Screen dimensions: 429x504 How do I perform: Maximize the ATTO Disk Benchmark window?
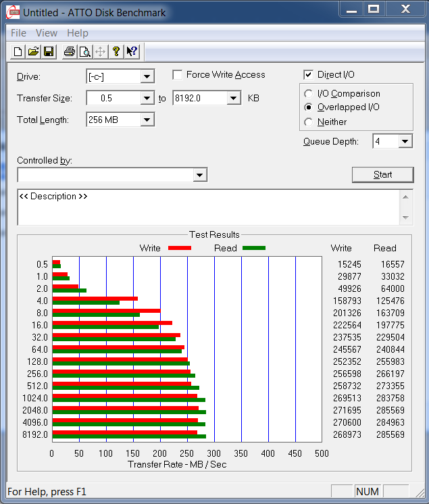coord(374,9)
